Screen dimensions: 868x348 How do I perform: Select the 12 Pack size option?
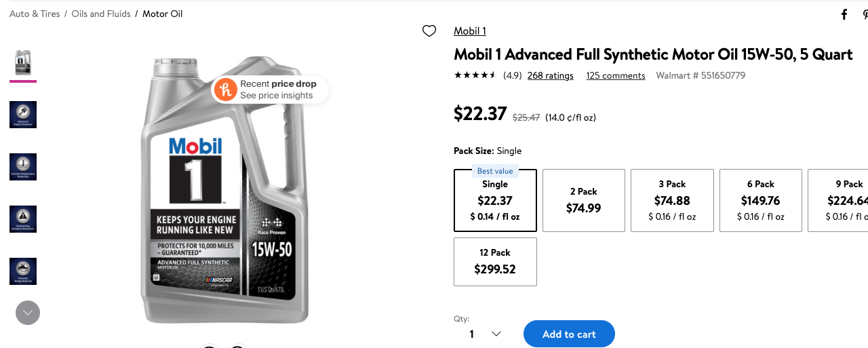pyautogui.click(x=495, y=262)
